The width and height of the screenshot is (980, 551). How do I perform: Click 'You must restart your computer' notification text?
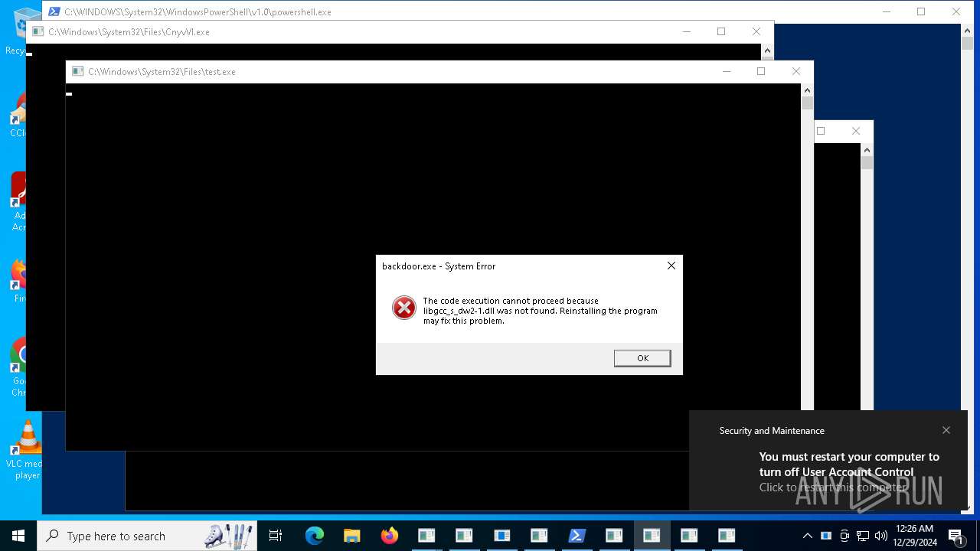coord(849,464)
